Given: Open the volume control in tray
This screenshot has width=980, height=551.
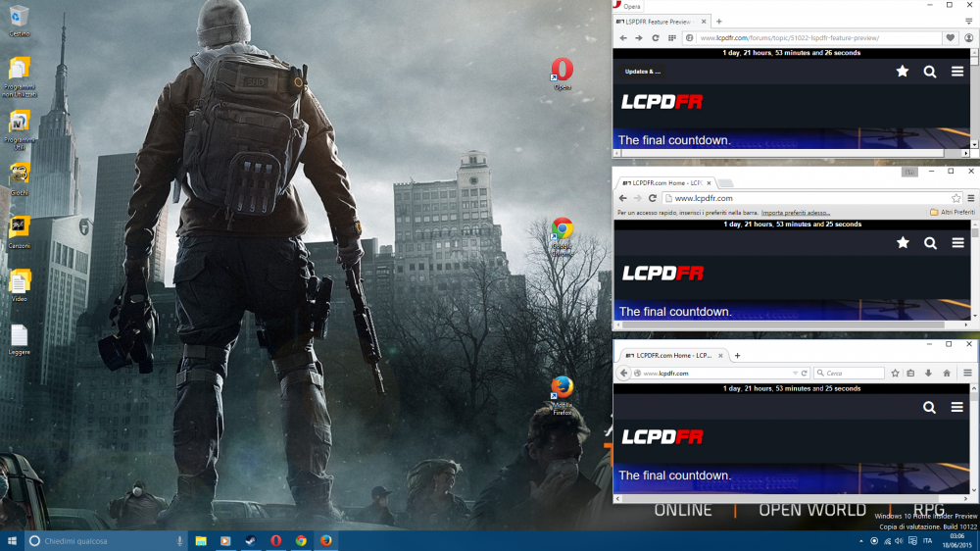Looking at the screenshot, I should [x=899, y=541].
